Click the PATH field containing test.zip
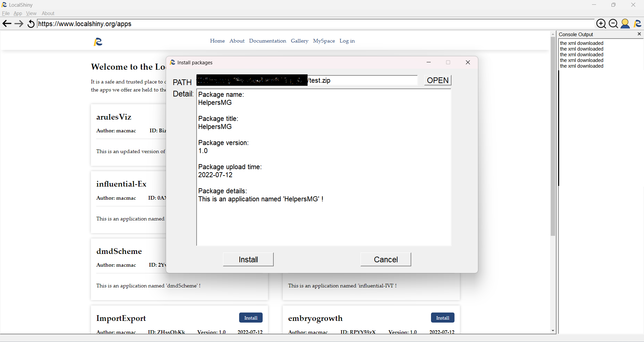644x342 pixels. (307, 80)
